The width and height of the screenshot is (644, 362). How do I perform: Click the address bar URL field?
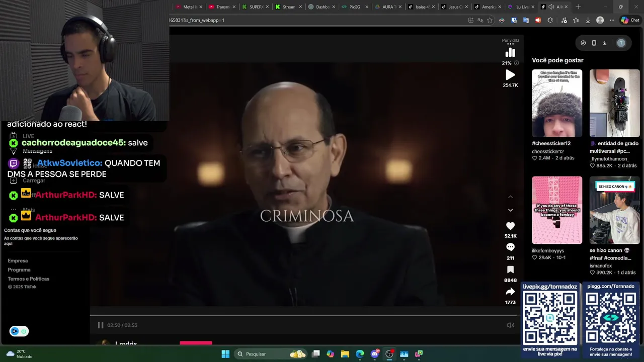[x=317, y=20]
